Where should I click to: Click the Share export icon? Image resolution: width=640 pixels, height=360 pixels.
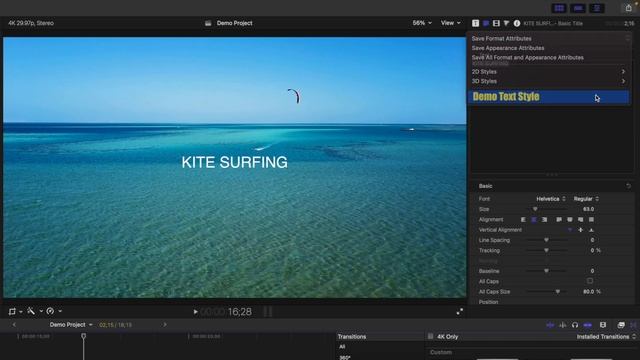point(629,8)
